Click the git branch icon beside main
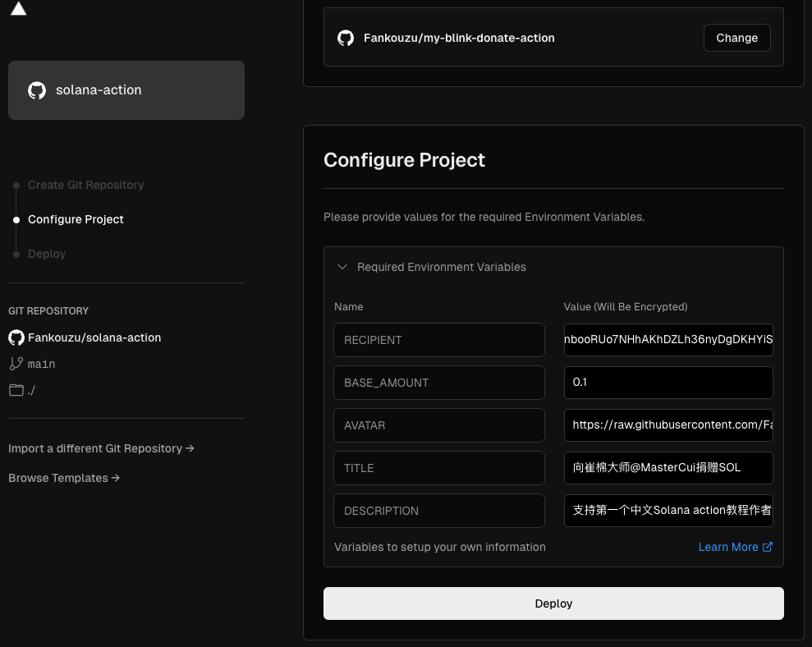This screenshot has height=647, width=812. [x=16, y=364]
